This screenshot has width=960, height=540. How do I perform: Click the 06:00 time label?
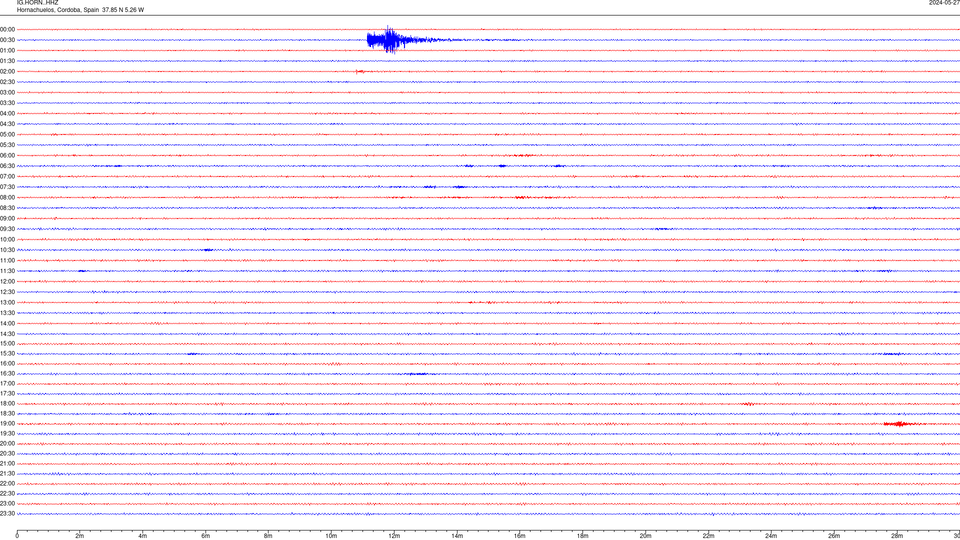7,156
